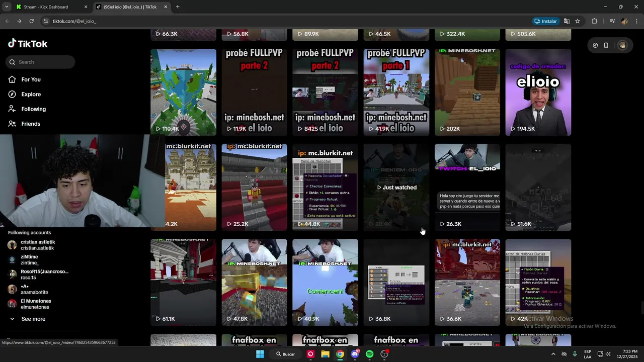Viewport: 644px width, 362px height.
Task: Click the TikTok phone app icon
Action: [x=606, y=45]
